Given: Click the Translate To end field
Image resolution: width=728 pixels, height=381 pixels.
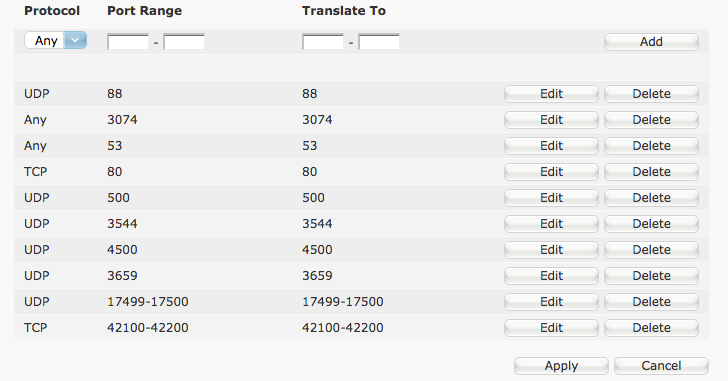Looking at the screenshot, I should click(379, 42).
